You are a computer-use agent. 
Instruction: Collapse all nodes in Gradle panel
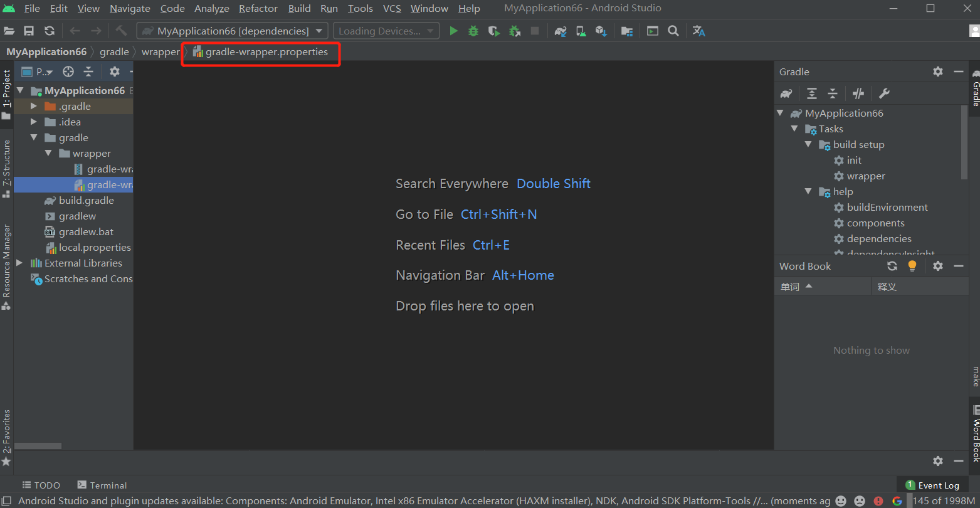833,93
